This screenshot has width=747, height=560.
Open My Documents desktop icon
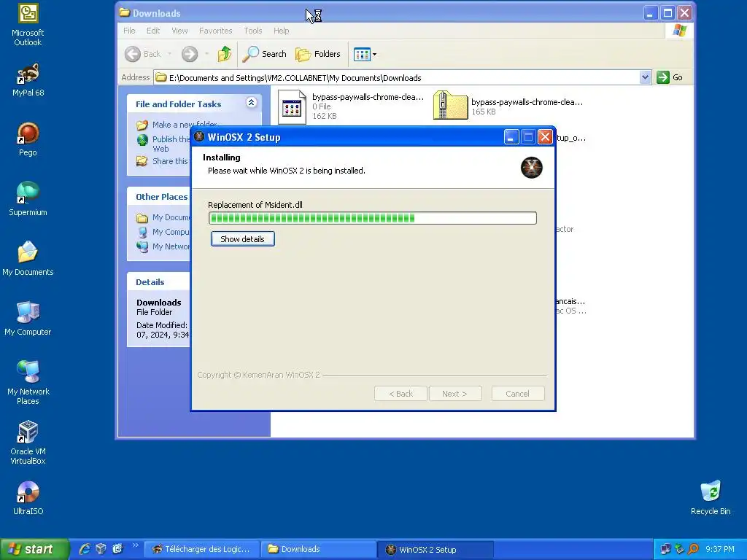pyautogui.click(x=28, y=258)
